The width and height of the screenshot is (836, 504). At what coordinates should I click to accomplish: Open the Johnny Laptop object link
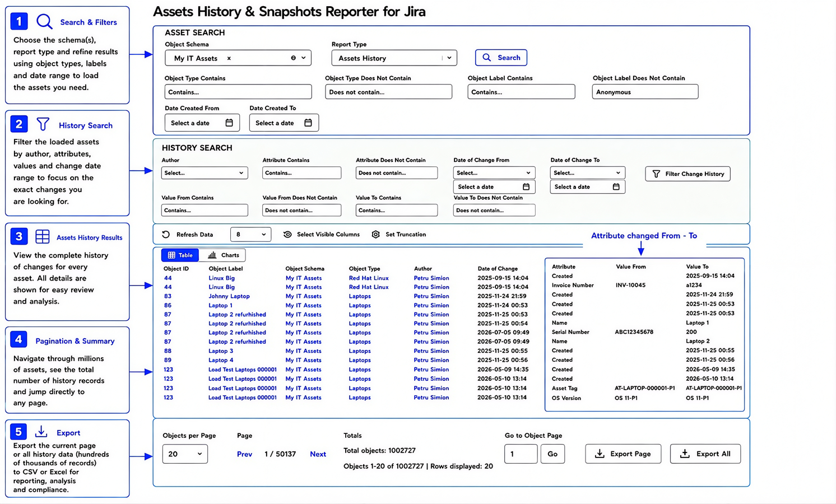[229, 296]
